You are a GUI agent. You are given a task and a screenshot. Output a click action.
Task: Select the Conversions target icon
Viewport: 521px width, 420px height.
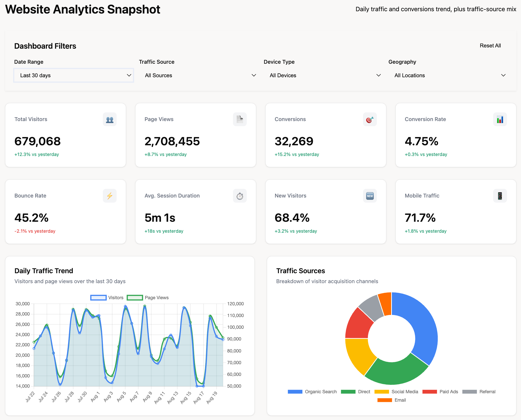(x=370, y=119)
